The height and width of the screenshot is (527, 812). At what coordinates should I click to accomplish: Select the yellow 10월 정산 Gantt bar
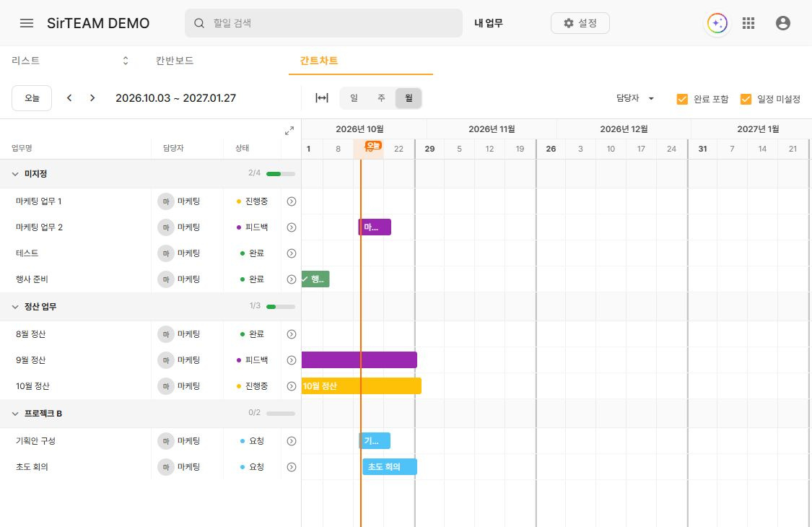tap(362, 386)
